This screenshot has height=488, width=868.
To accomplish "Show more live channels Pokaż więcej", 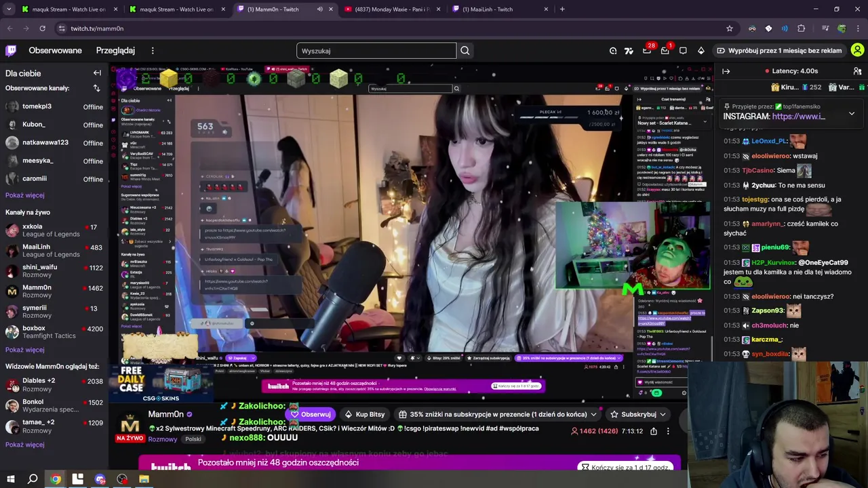I will tap(24, 350).
